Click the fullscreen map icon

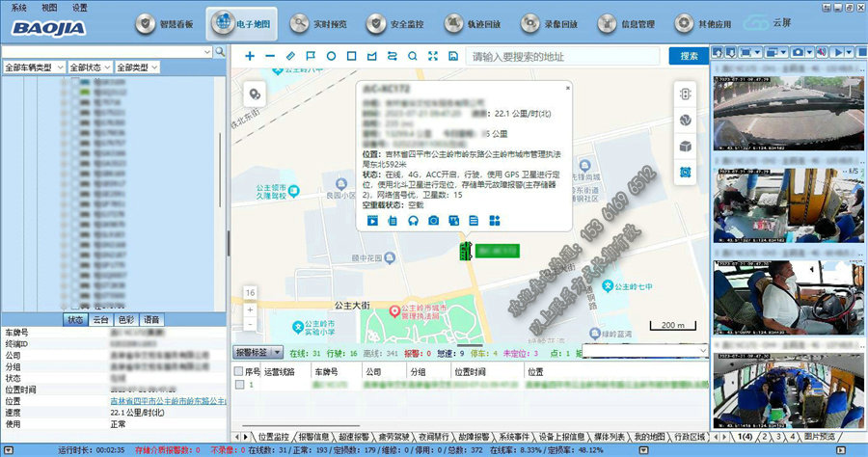pyautogui.click(x=432, y=57)
